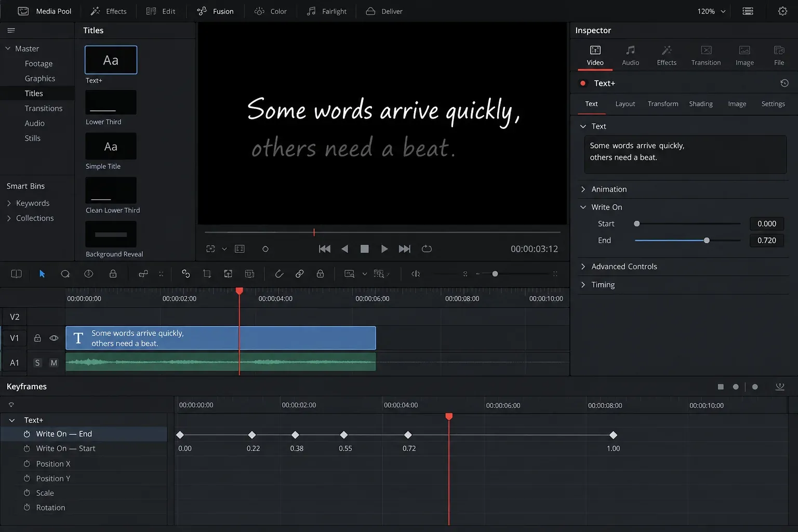Open the Fairlight page

coord(326,11)
